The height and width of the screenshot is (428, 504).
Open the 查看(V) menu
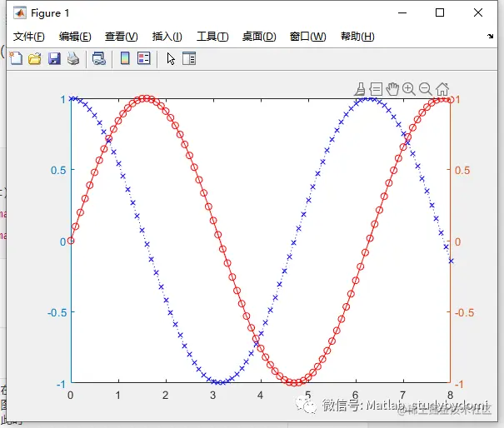[x=121, y=37]
